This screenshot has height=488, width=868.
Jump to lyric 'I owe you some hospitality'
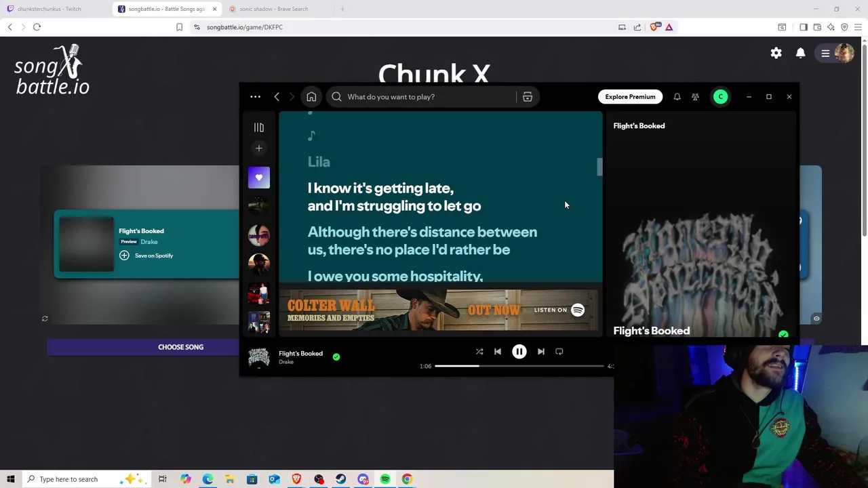395,276
